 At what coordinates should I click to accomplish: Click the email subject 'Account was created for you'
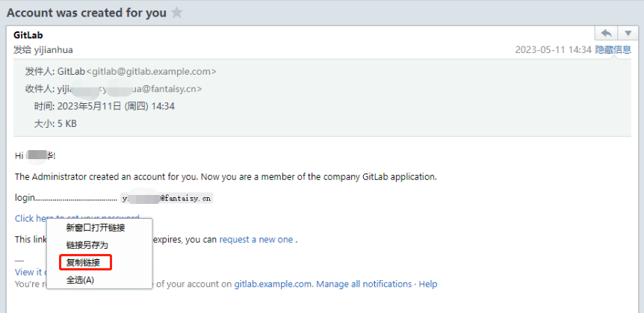pos(86,13)
